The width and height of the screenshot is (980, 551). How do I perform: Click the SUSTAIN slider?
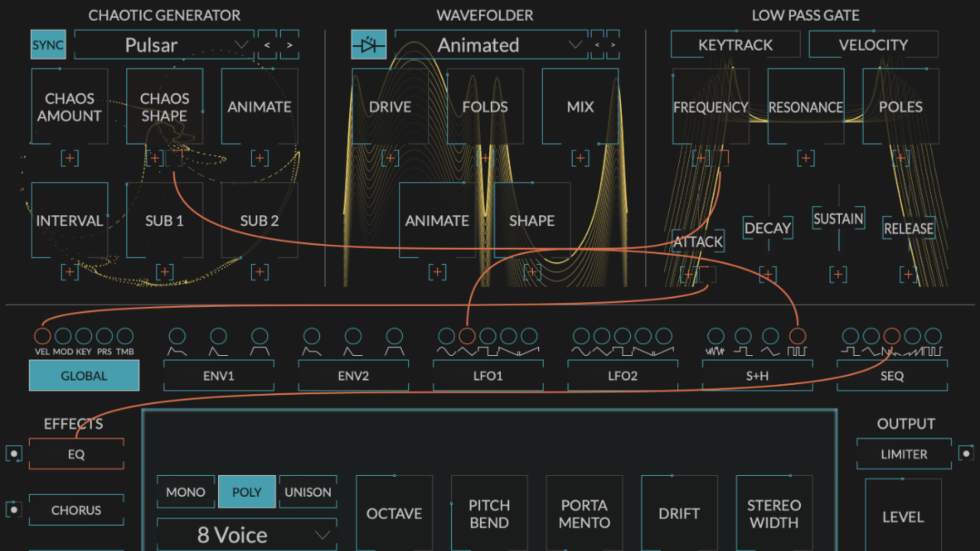tap(838, 219)
